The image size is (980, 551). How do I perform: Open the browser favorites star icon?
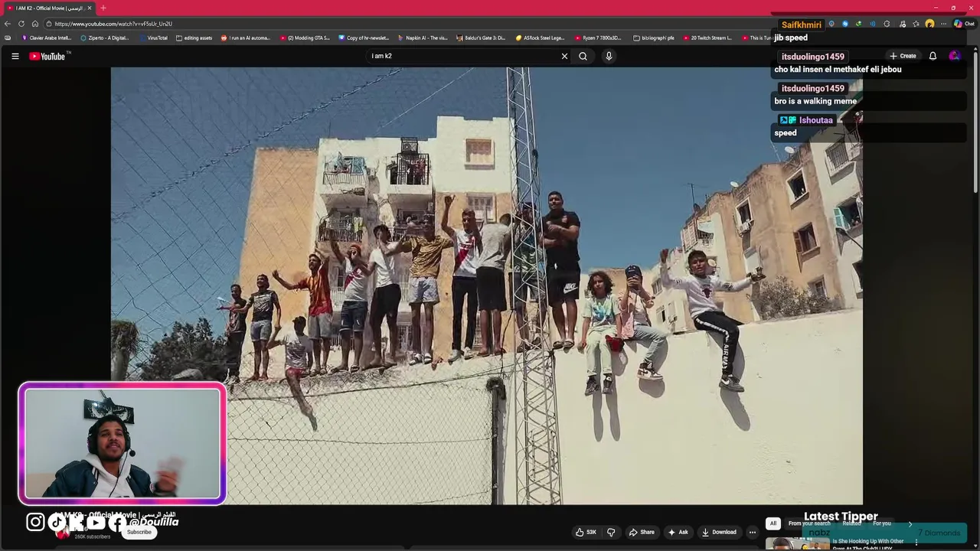coord(916,24)
